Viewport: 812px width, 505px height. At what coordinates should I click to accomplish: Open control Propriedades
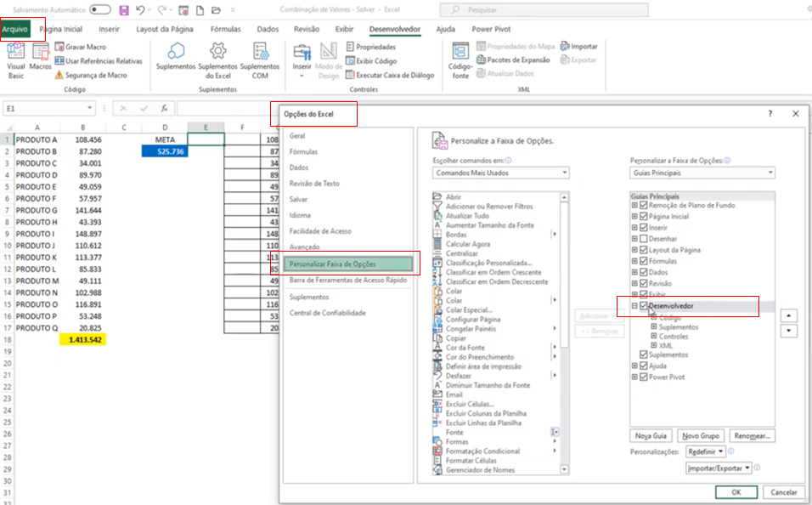(x=371, y=47)
